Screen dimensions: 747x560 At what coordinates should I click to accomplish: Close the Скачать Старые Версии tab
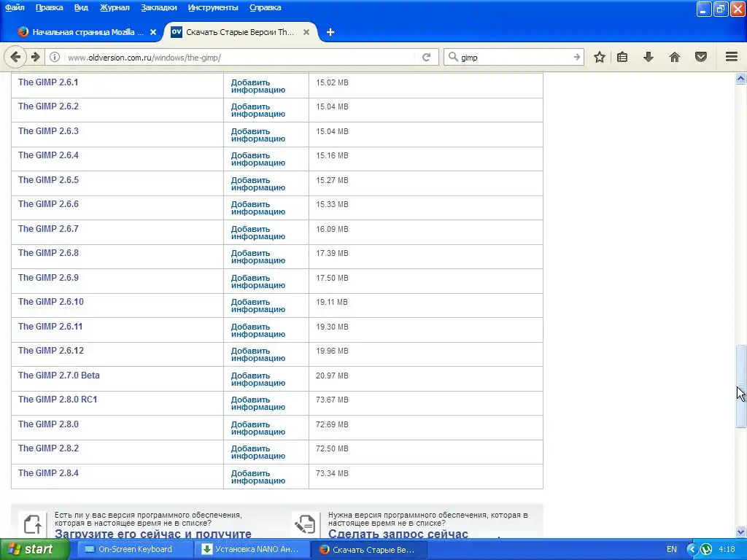(306, 32)
